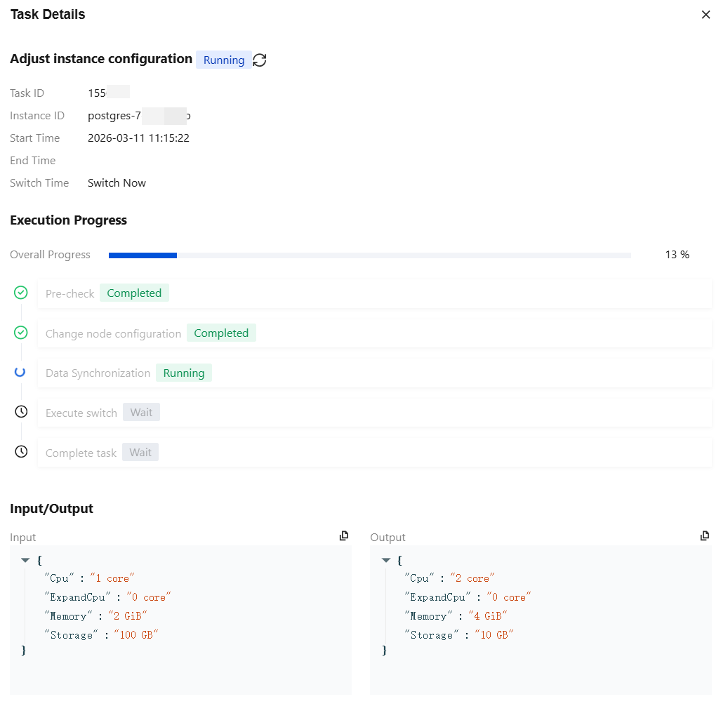Viewport: 728px width, 706px height.
Task: Click the Change node configuration checkmark icon
Action: coord(21,333)
